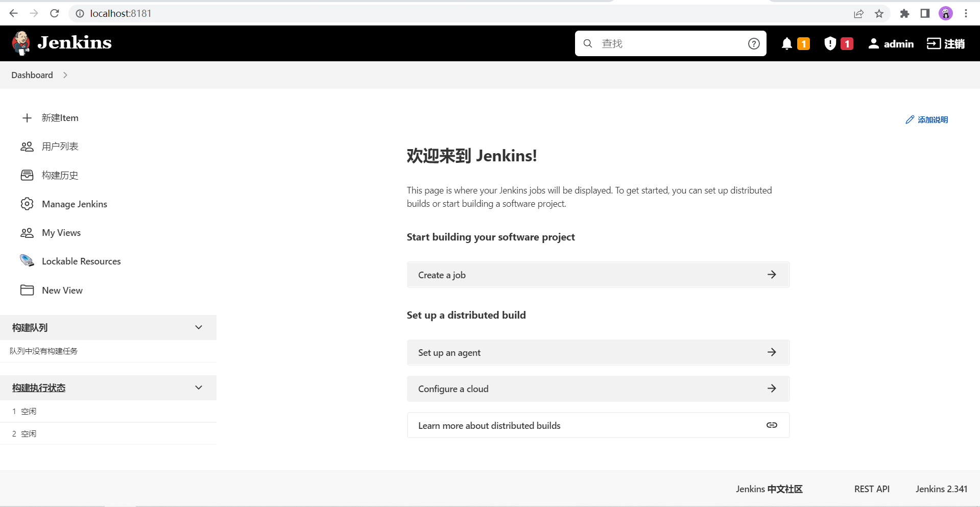Click the Lockable Resources icon

click(x=27, y=261)
